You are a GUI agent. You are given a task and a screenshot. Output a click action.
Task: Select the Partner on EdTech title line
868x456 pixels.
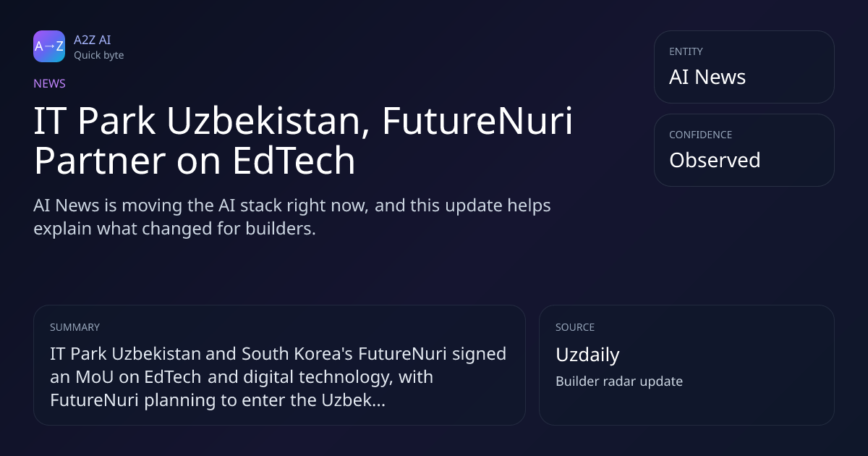pos(195,161)
